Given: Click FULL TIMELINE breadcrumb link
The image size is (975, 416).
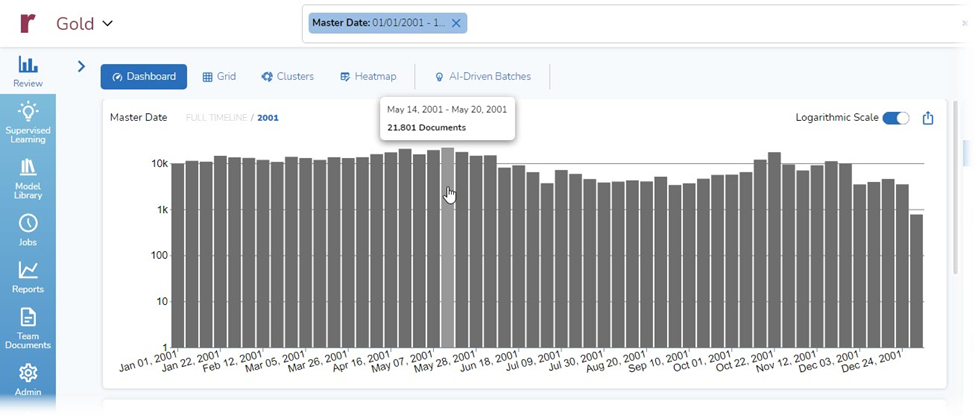Looking at the screenshot, I should click(216, 118).
